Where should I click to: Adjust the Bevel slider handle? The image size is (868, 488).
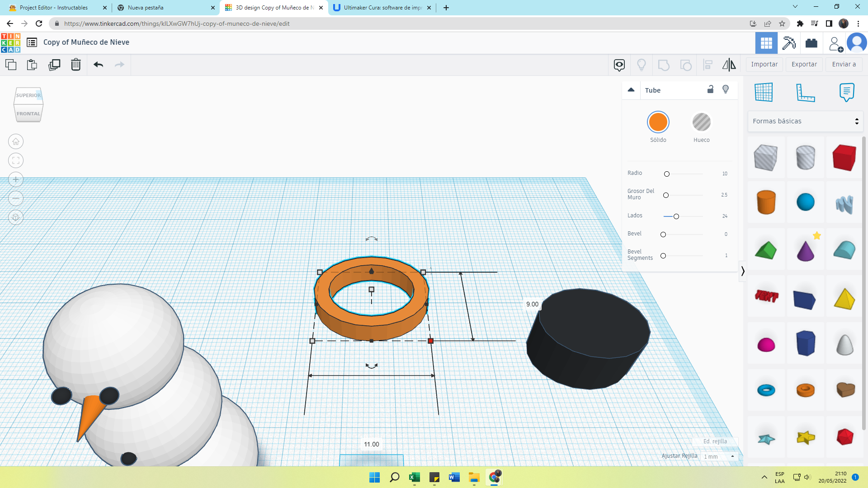663,235
